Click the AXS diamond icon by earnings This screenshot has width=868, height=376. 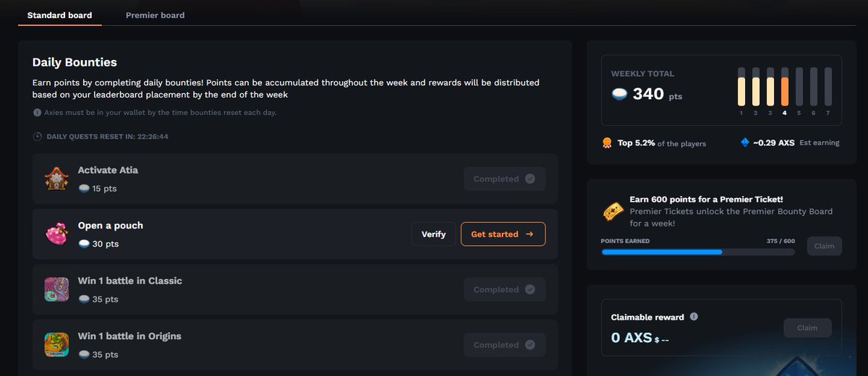click(745, 142)
